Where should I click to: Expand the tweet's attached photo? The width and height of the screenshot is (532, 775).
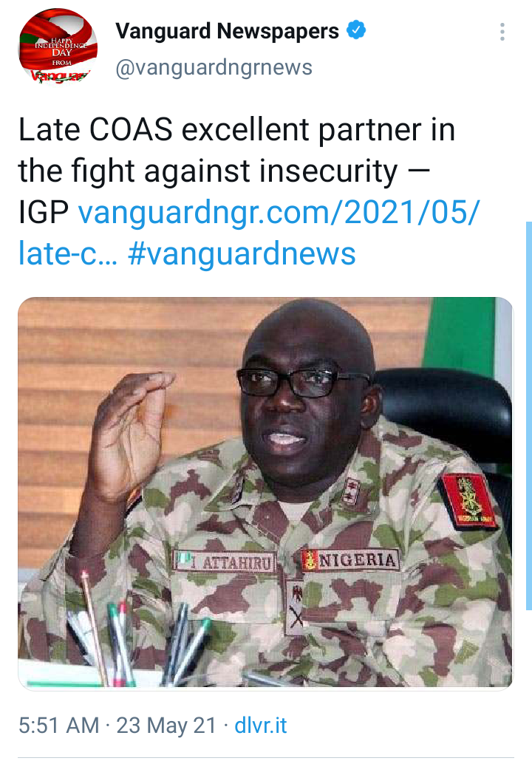click(x=265, y=493)
